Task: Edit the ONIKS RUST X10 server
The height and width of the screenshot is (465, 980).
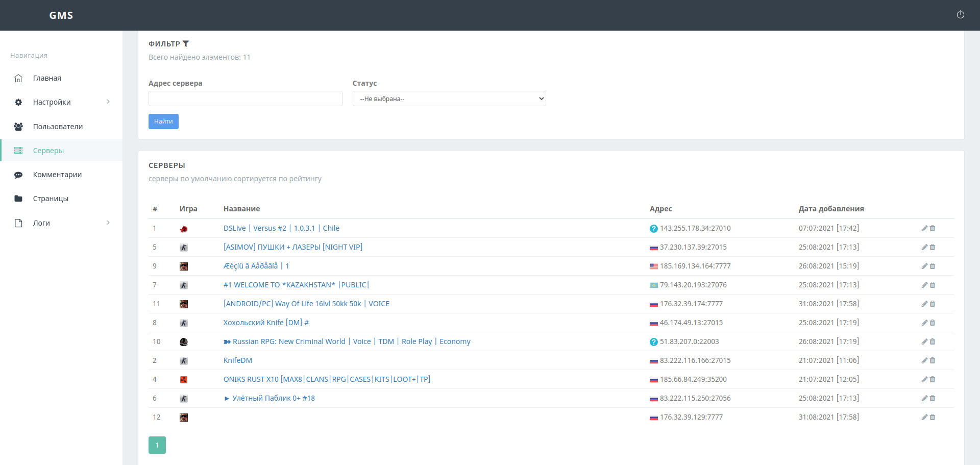Action: coord(924,379)
